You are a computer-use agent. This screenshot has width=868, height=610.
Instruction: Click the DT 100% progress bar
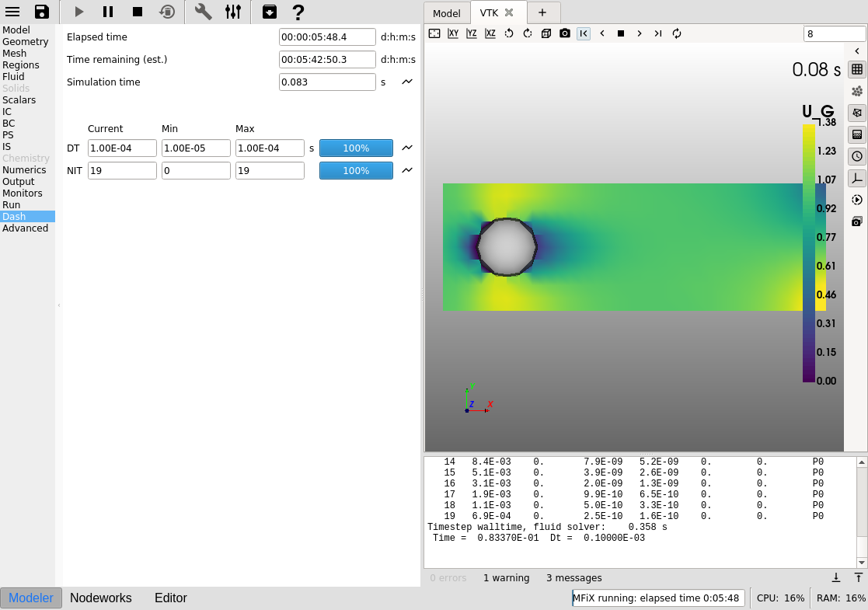tap(356, 148)
